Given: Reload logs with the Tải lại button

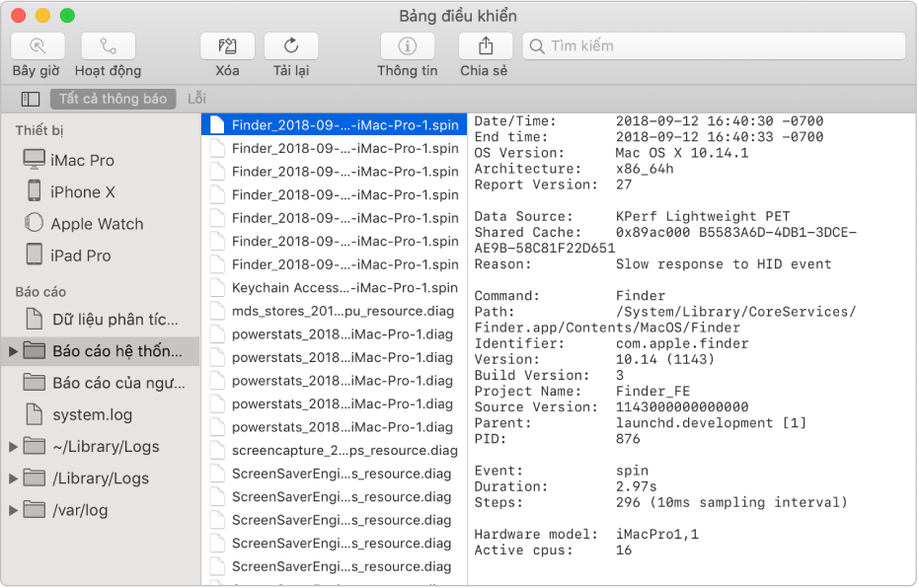Looking at the screenshot, I should (x=291, y=46).
